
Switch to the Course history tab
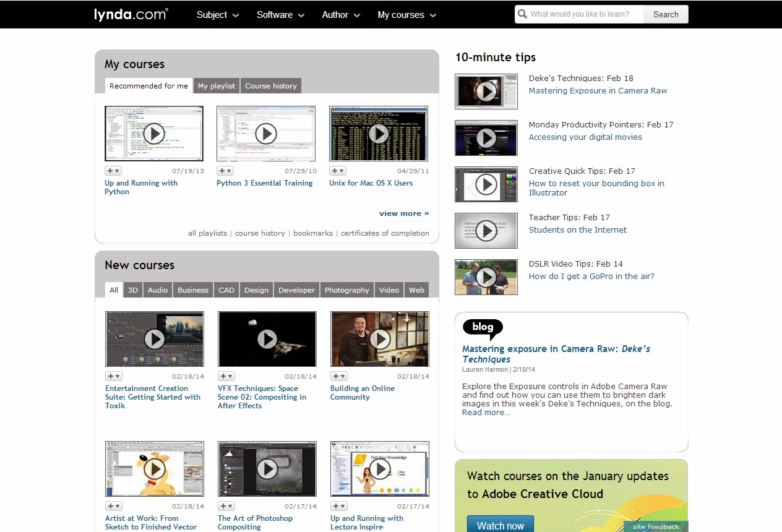271,86
